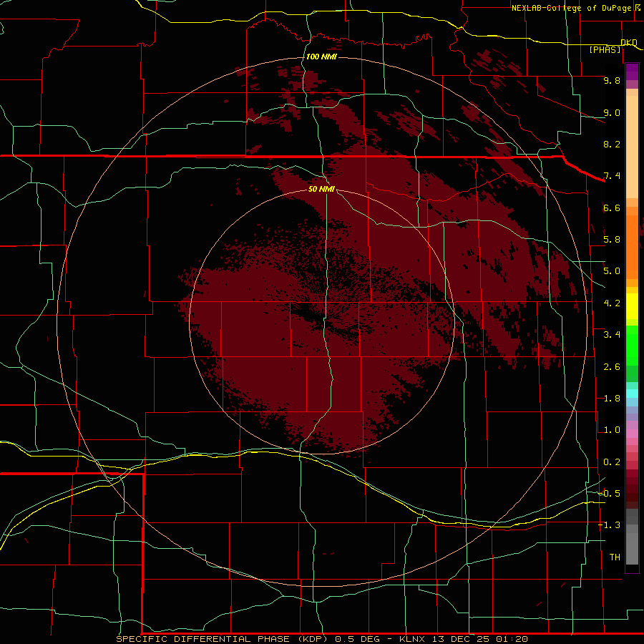Pick the gray bottom segment of color bar
The image size is (644, 644).
pos(632,548)
